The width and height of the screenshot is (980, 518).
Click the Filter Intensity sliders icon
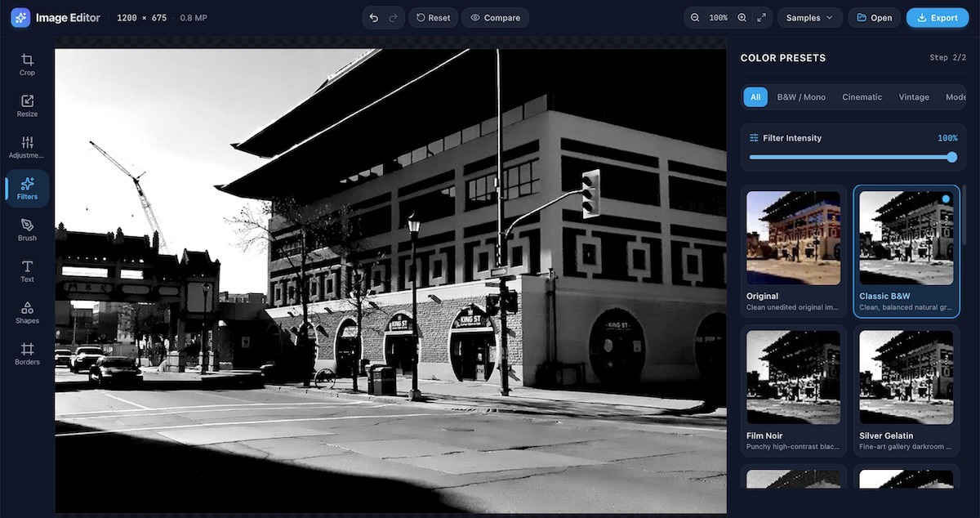tap(755, 138)
